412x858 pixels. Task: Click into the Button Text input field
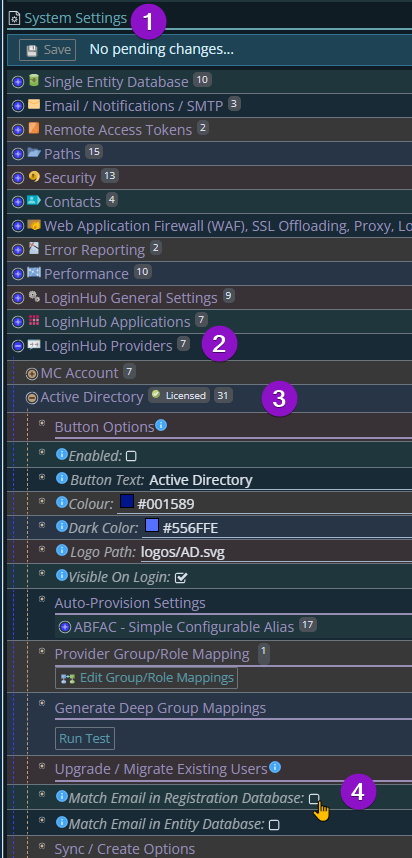(280, 480)
